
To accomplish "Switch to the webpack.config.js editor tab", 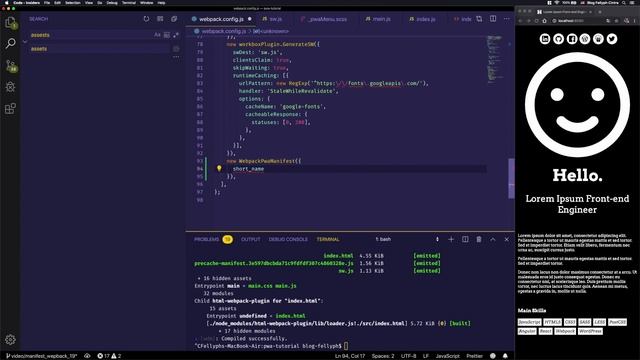I will click(221, 19).
